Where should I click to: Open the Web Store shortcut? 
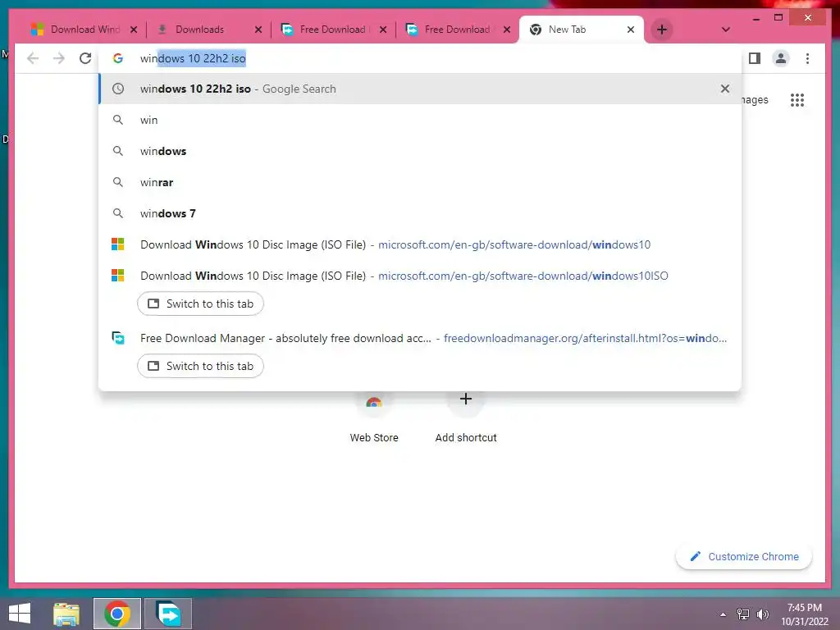(x=374, y=418)
